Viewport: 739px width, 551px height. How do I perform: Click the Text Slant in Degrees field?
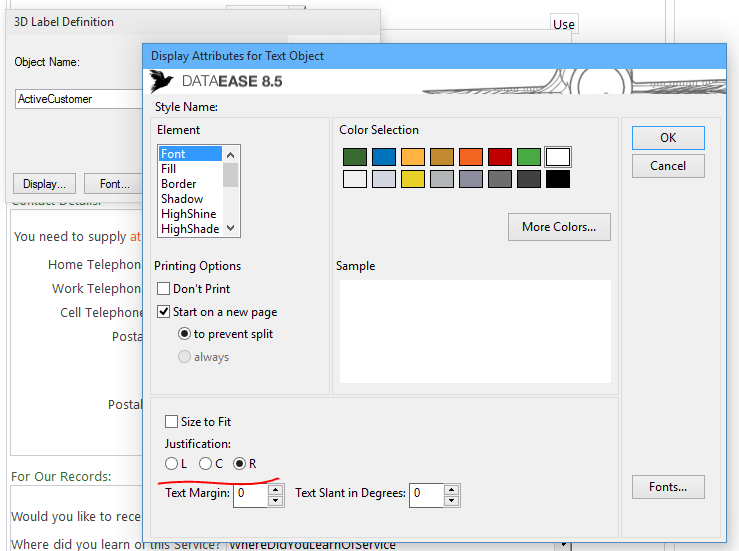pos(427,495)
